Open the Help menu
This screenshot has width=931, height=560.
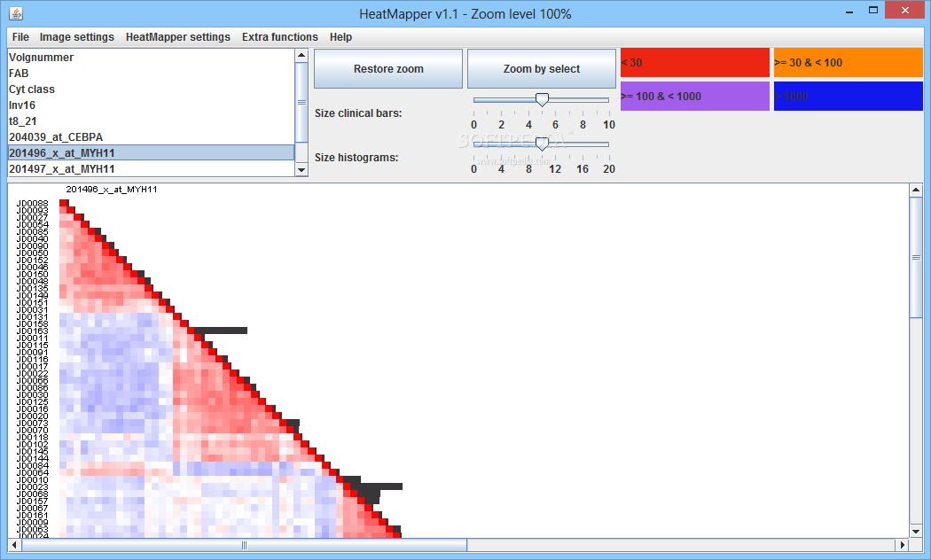pyautogui.click(x=340, y=37)
